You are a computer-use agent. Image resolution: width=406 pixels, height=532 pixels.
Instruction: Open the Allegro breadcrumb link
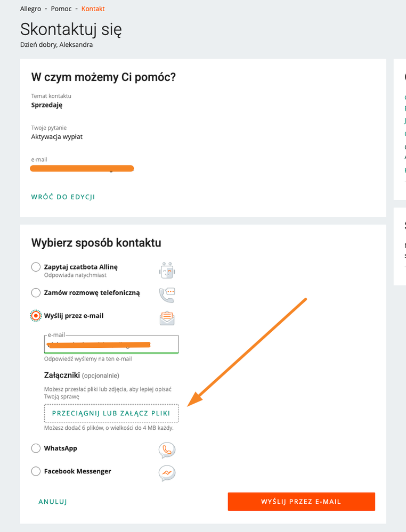pyautogui.click(x=30, y=9)
